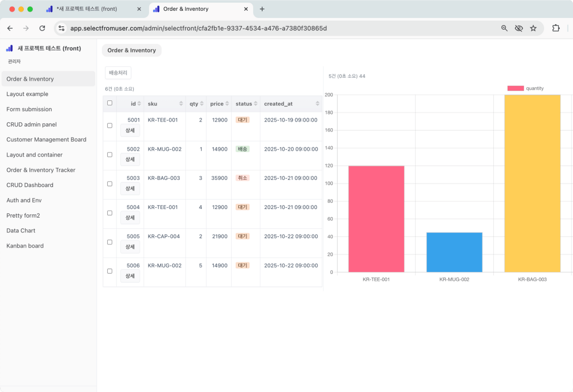Switch to the 새 프로젝트 테스트 browser tab
The width and height of the screenshot is (573, 392).
tap(87, 9)
